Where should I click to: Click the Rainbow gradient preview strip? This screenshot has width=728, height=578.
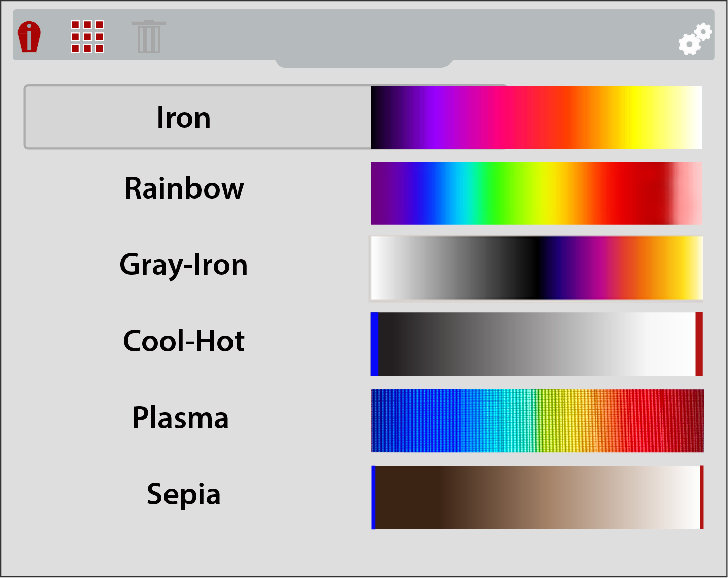tap(536, 194)
